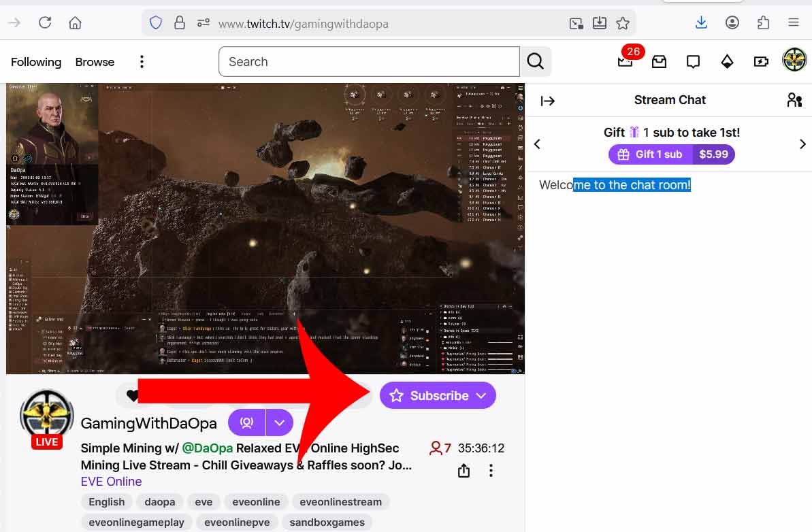Image resolution: width=812 pixels, height=532 pixels.
Task: Click the Subscribe button
Action: coord(438,395)
